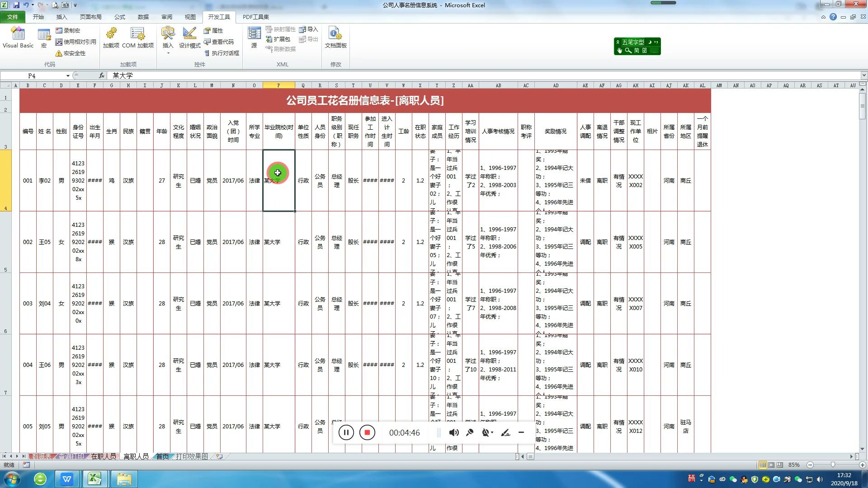Open the 宏 macros dialog
Image resolution: width=868 pixels, height=488 pixels.
click(x=44, y=37)
